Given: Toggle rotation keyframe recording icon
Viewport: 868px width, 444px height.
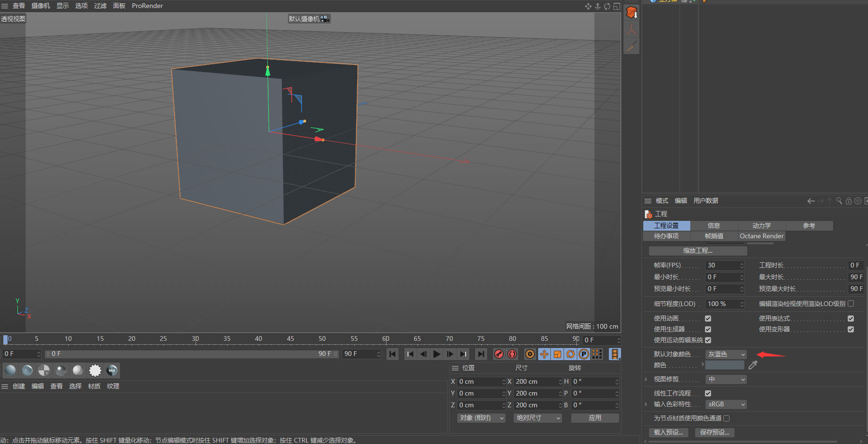Looking at the screenshot, I should point(571,354).
